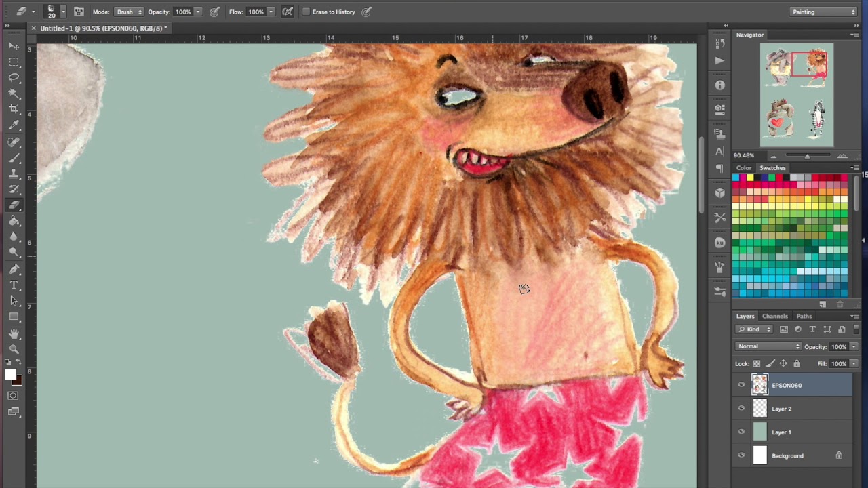
Task: Select the Crop tool
Action: (14, 109)
